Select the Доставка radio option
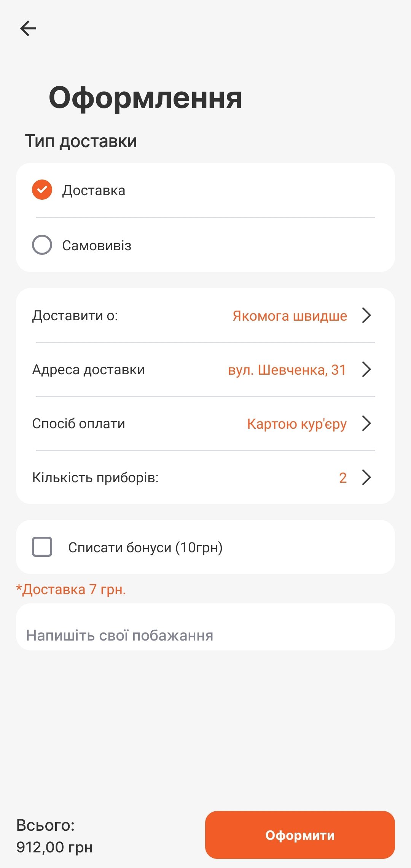The image size is (411, 868). click(42, 190)
